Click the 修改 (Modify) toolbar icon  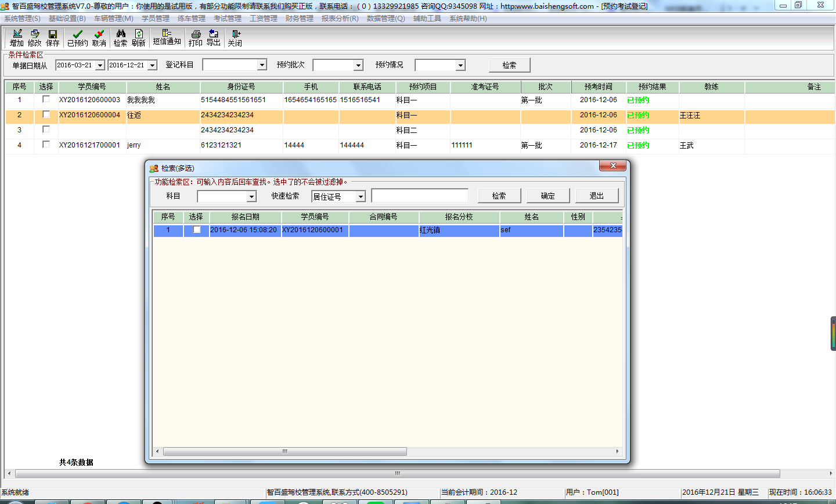coord(35,38)
